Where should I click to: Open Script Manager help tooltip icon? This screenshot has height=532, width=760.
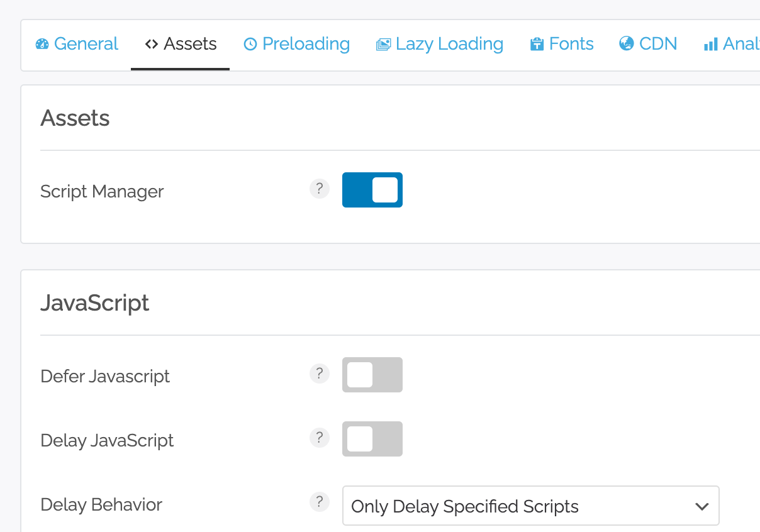320,188
